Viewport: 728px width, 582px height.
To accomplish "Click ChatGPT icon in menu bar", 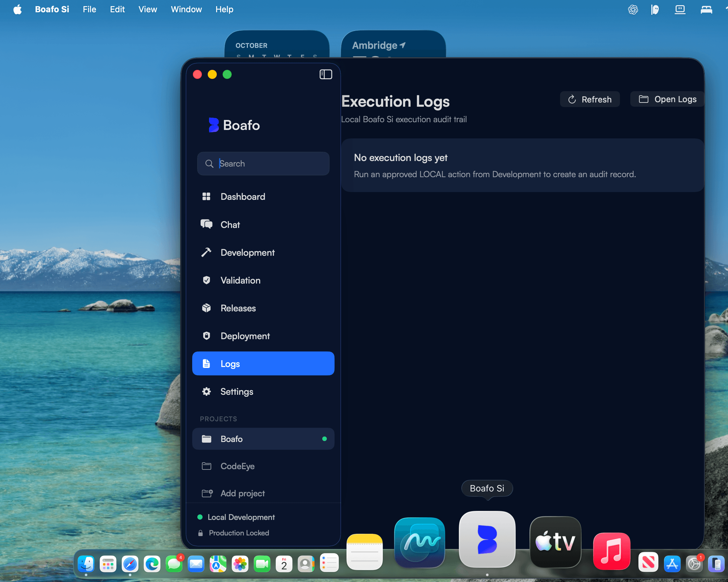I will tap(633, 9).
